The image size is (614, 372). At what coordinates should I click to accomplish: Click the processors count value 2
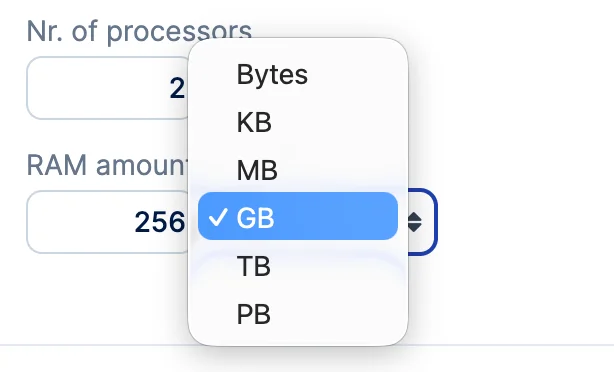point(177,88)
